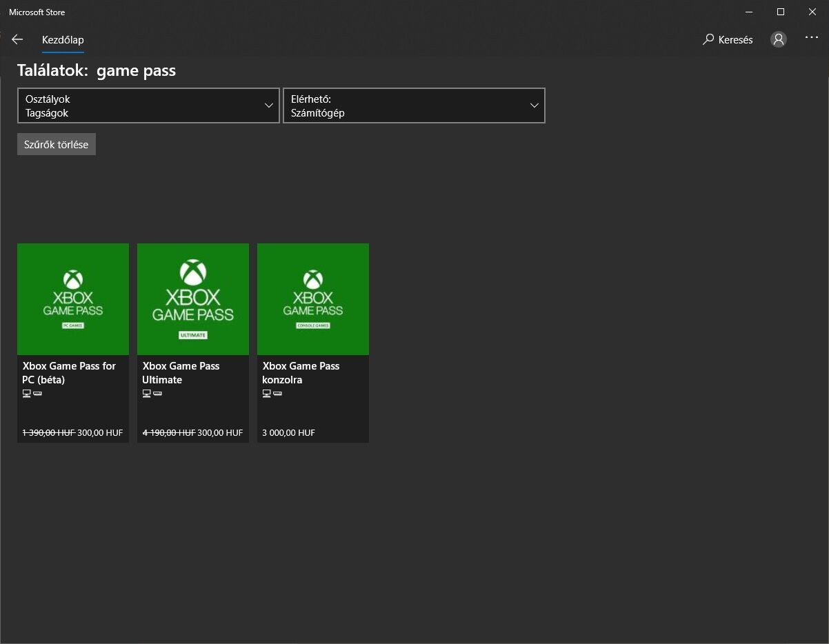
Task: Close the Microsoft Store window
Action: click(x=812, y=12)
